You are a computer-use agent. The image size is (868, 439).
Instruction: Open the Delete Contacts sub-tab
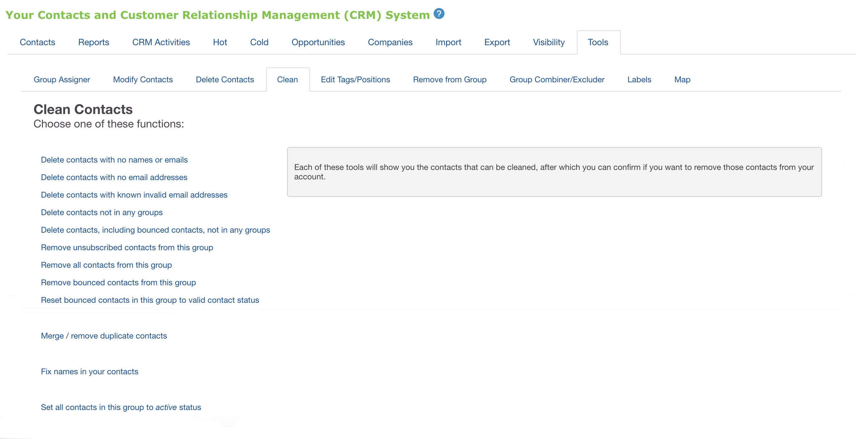(225, 79)
